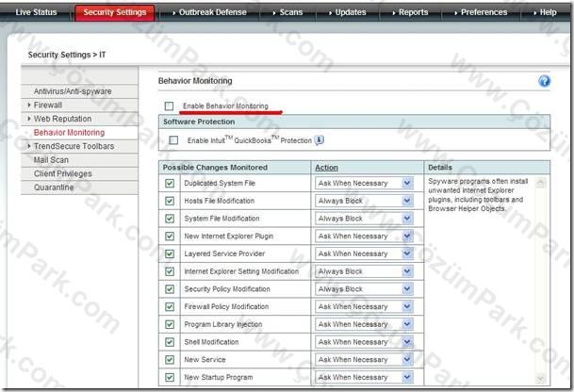Select the Security Settings tab
Viewport: 574px width, 392px height.
point(115,12)
